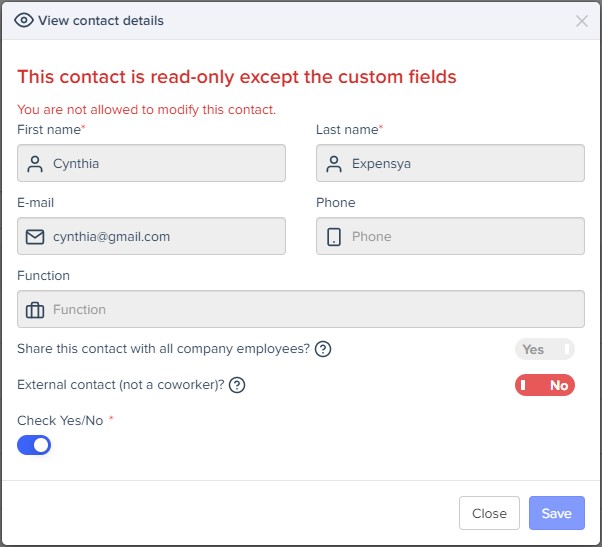602x547 pixels.
Task: Toggle the share with all employees switch
Action: tap(545, 349)
